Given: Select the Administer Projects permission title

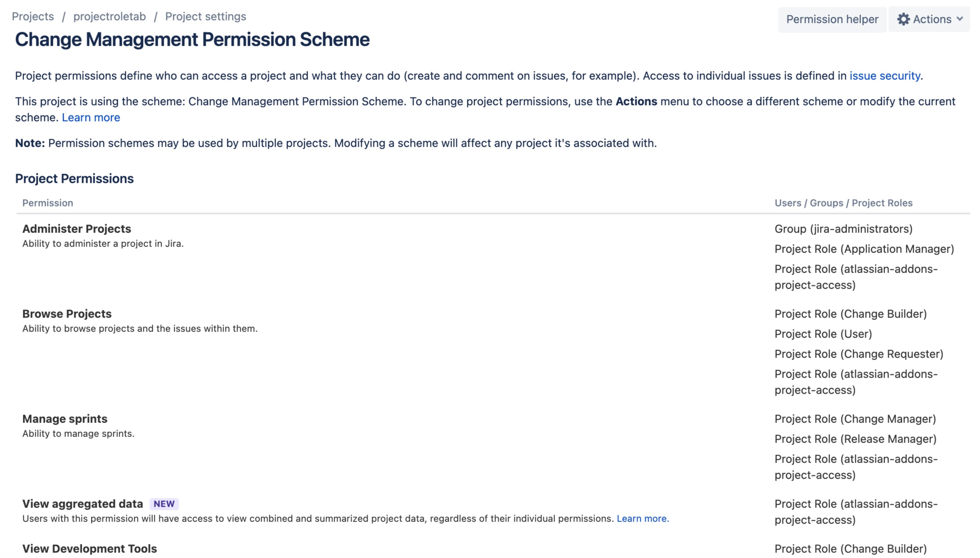Looking at the screenshot, I should tap(77, 229).
